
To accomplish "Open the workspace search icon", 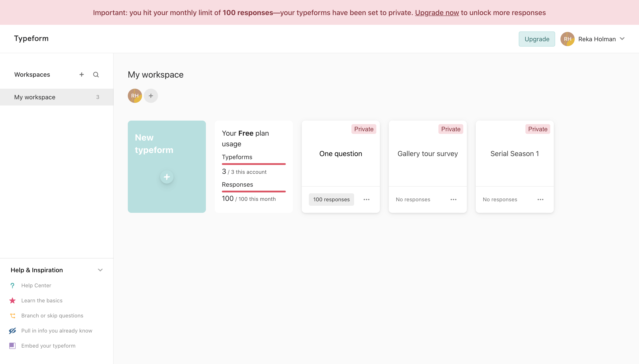I will click(x=96, y=74).
